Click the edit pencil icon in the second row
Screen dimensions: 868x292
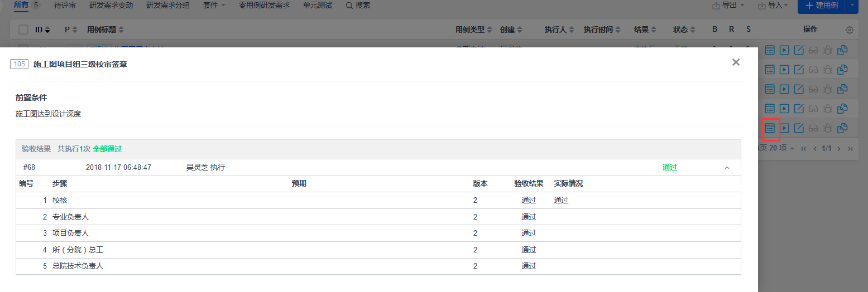click(799, 70)
